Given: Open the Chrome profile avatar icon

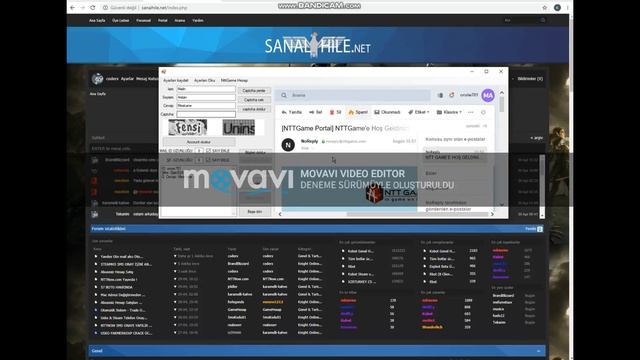Looking at the screenshot, I should [557, 7].
